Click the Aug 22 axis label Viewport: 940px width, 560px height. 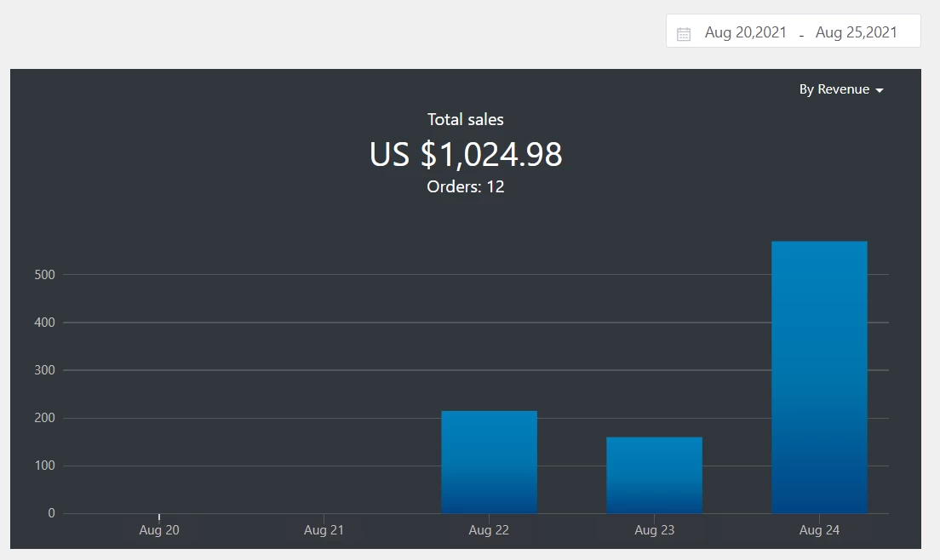[489, 529]
